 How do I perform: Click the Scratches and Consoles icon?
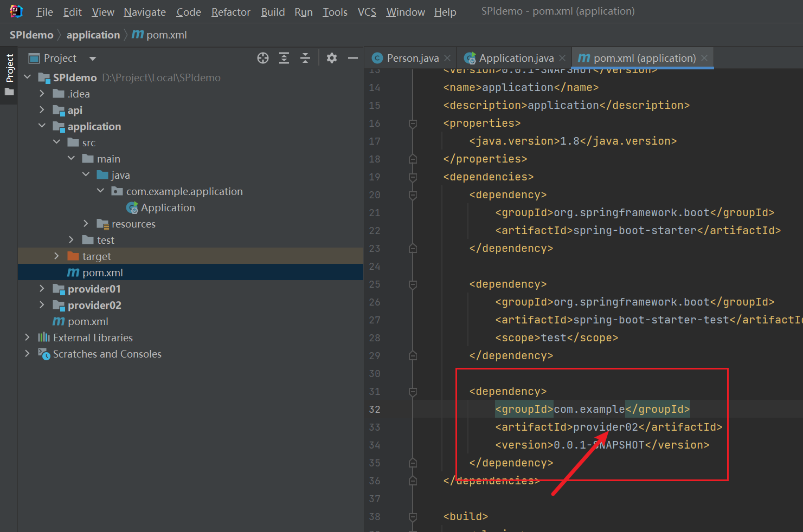44,354
